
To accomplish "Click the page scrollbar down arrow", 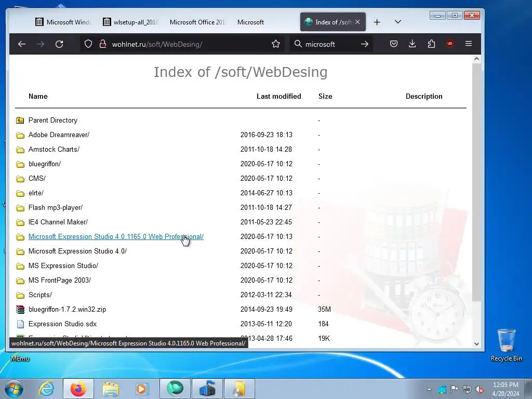I will point(476,344).
